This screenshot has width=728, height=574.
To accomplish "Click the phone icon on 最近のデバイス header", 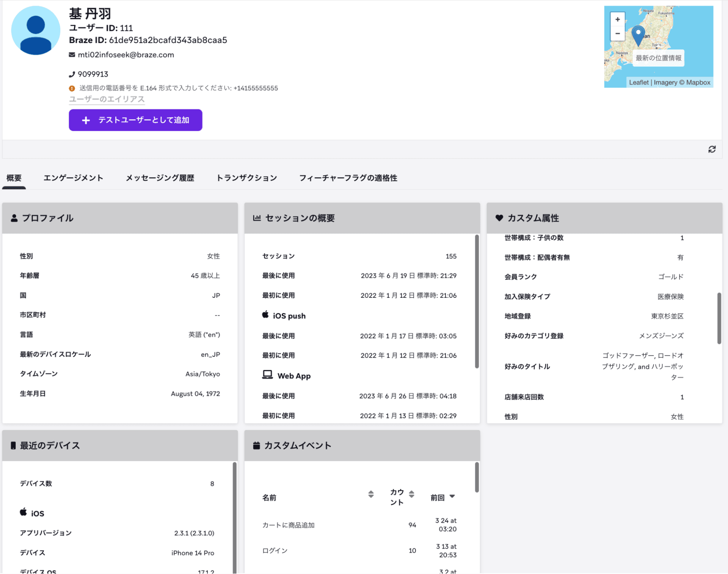I will coord(14,445).
